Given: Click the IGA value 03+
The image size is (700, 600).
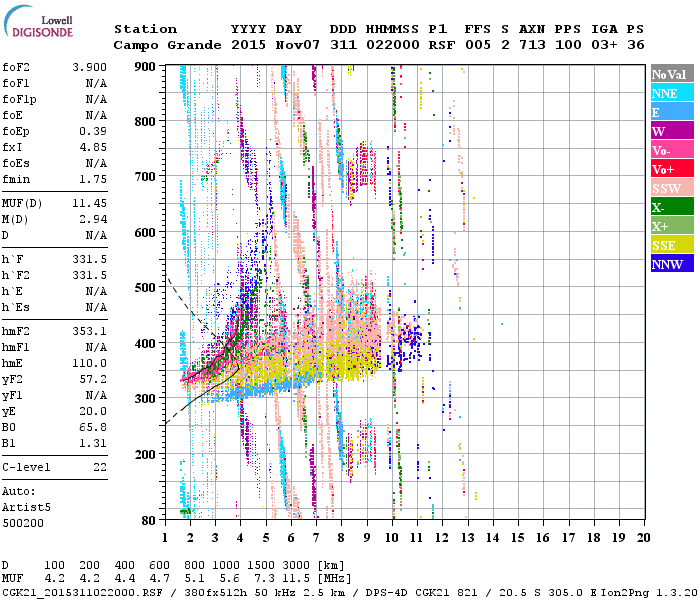Looking at the screenshot, I should click(604, 45).
